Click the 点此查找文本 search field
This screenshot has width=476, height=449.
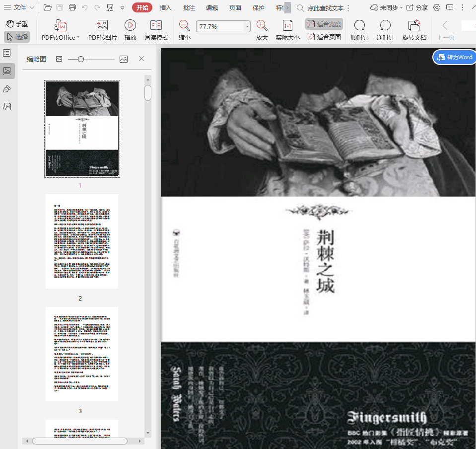[325, 8]
